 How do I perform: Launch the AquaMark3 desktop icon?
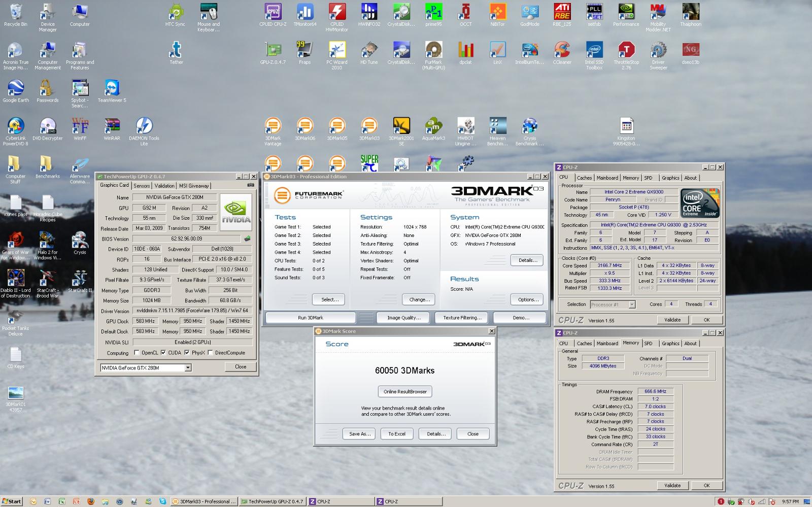[x=433, y=129]
